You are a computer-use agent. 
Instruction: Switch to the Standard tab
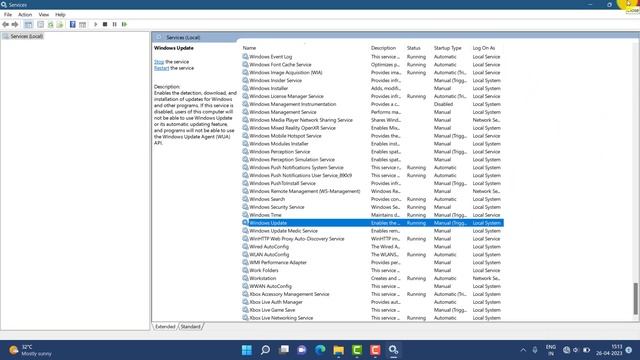[191, 327]
